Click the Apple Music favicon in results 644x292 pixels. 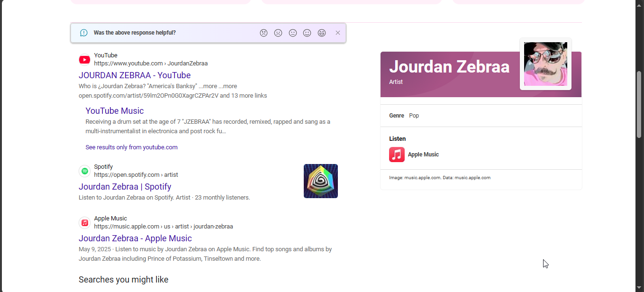84,223
